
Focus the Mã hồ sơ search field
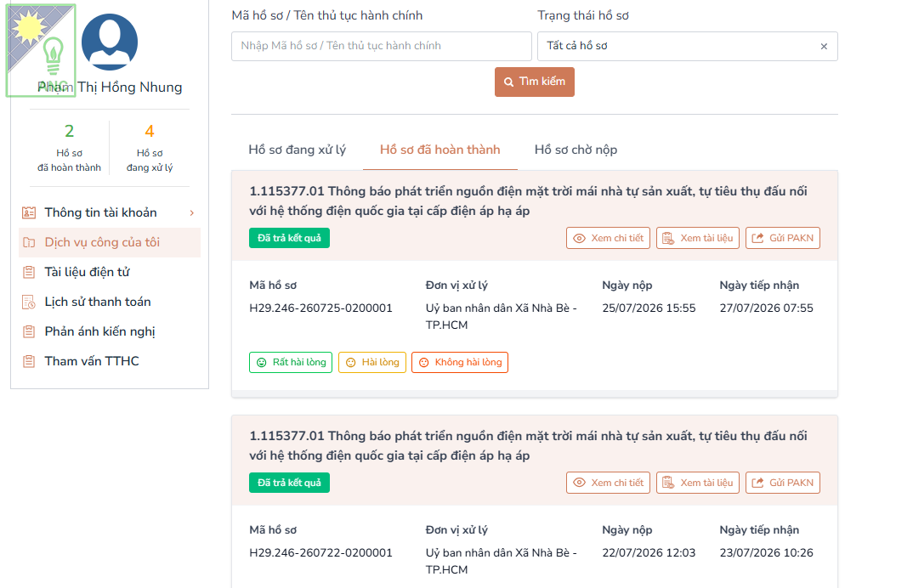(x=382, y=46)
